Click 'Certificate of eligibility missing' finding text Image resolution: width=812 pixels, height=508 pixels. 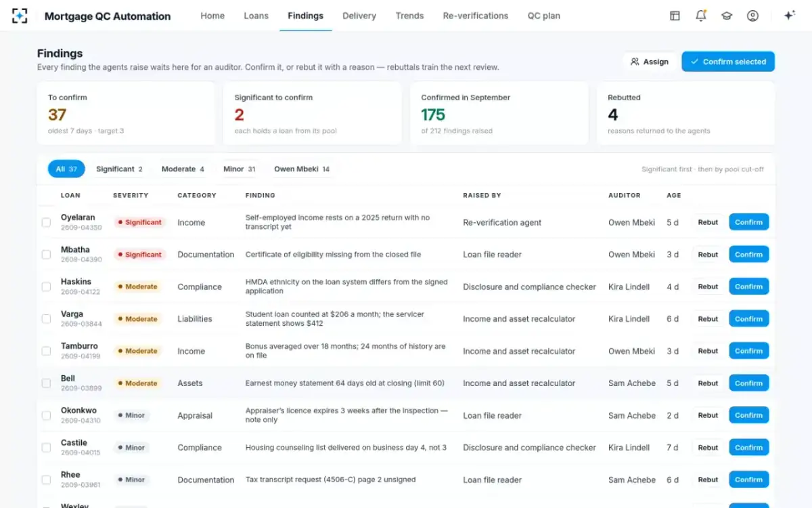point(333,255)
